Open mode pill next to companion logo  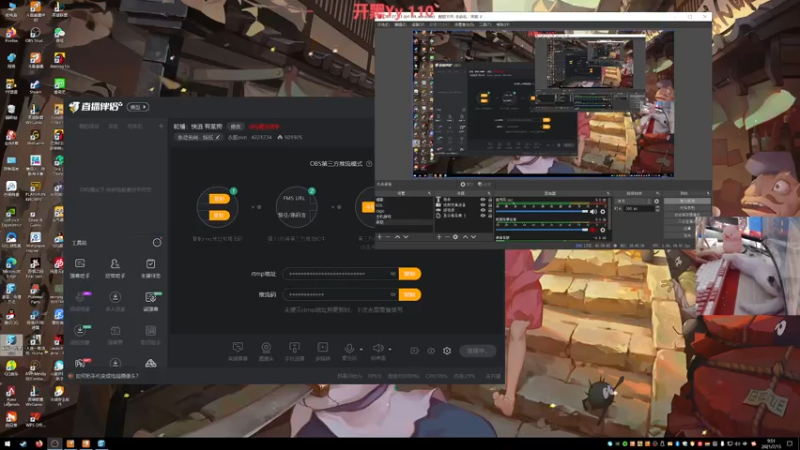click(x=138, y=107)
